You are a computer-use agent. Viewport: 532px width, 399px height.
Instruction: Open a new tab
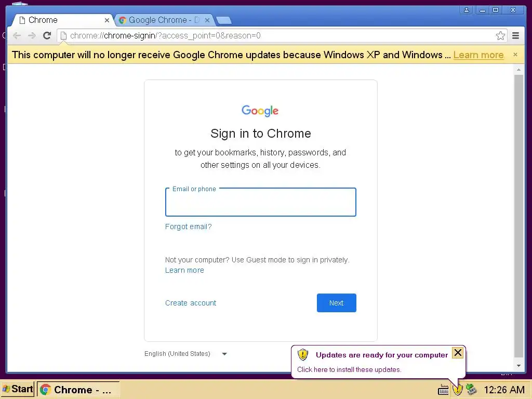tap(224, 20)
